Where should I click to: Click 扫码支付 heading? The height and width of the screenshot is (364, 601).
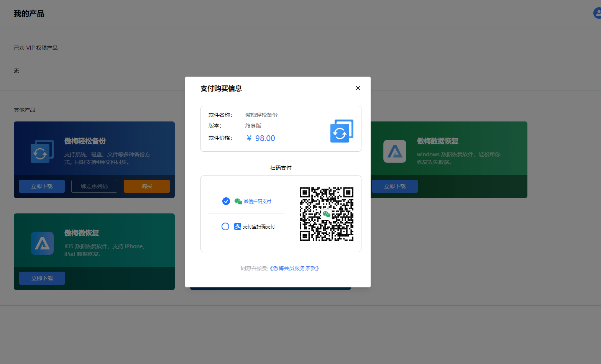pos(281,168)
